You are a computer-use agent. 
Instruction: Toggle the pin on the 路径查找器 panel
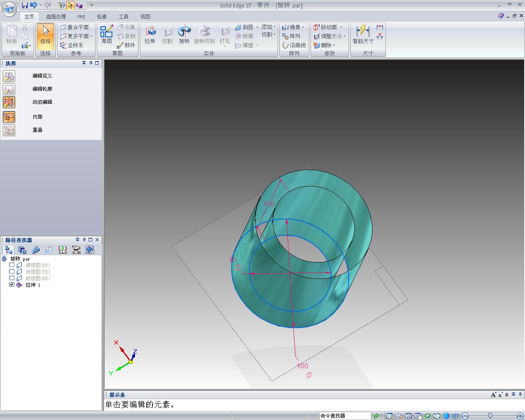click(84, 240)
